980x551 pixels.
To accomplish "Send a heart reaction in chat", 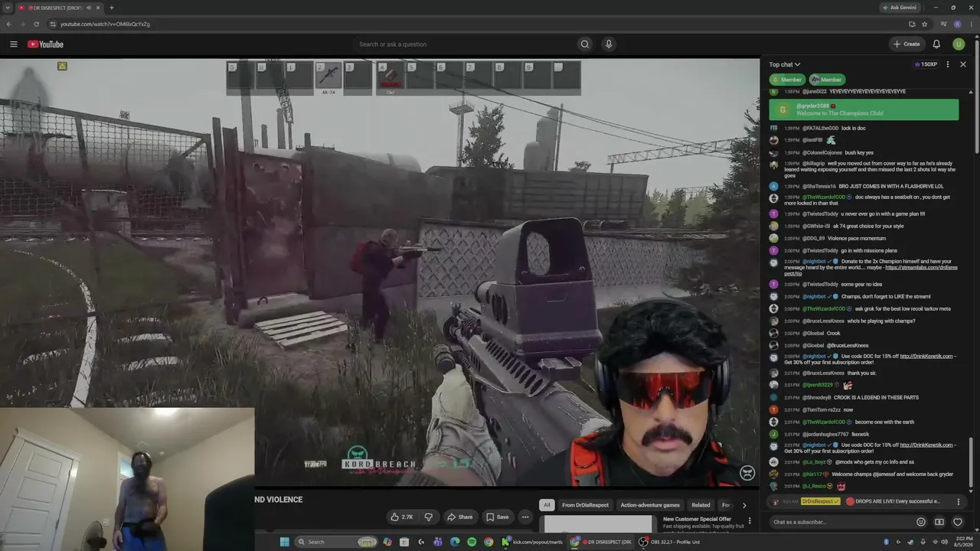I will coord(958,522).
